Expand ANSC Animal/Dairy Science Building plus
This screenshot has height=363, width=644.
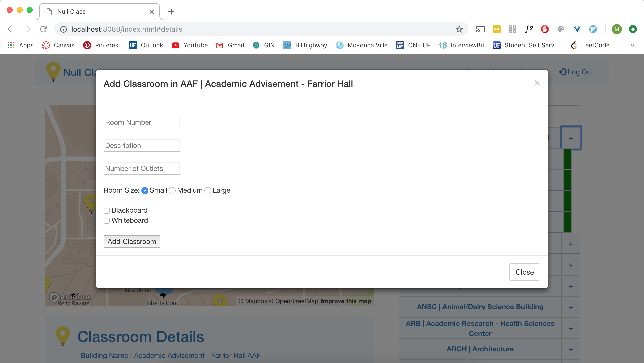[x=571, y=307]
